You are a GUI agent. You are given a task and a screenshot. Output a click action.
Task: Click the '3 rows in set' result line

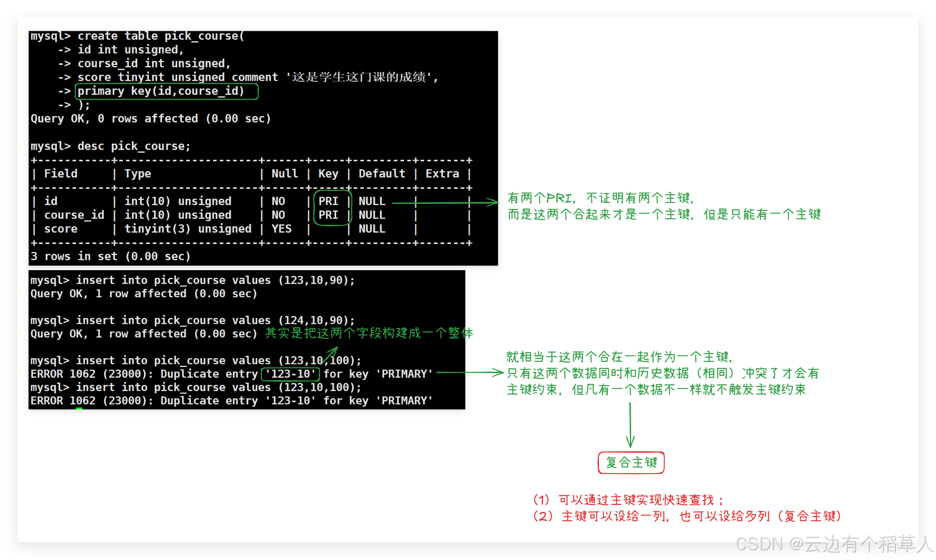[x=110, y=257]
